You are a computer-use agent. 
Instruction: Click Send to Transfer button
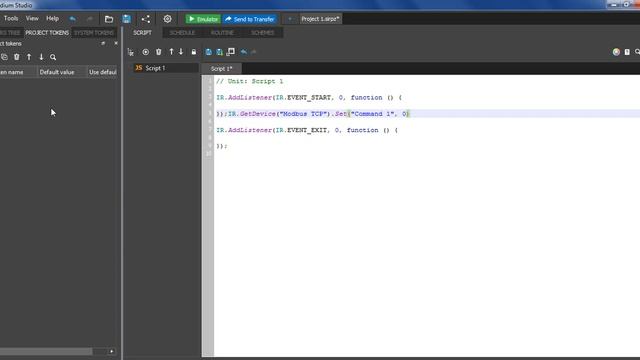tap(250, 19)
